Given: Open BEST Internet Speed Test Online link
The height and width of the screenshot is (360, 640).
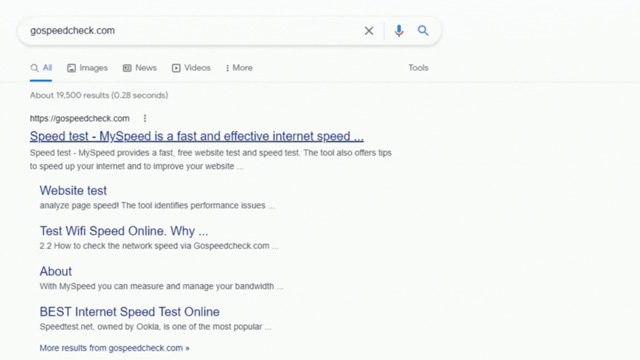Looking at the screenshot, I should click(129, 312).
